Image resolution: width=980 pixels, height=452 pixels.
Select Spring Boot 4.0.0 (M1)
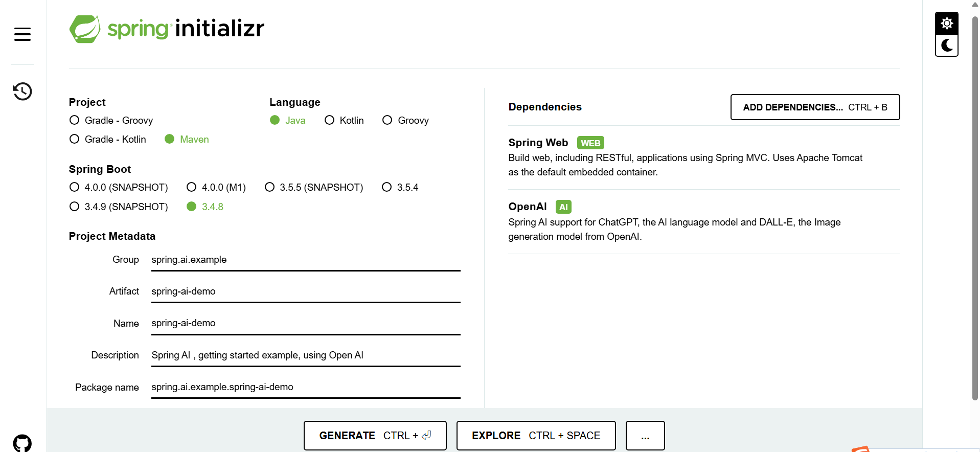[216, 187]
